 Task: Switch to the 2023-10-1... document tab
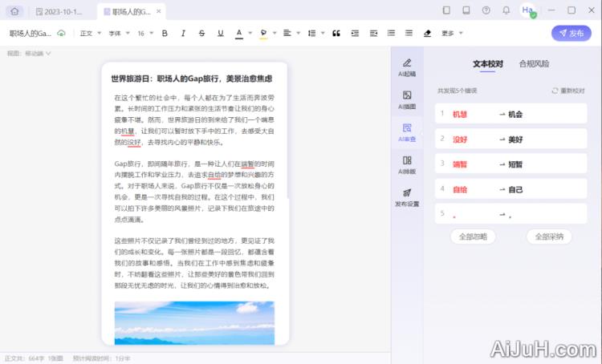pos(63,11)
